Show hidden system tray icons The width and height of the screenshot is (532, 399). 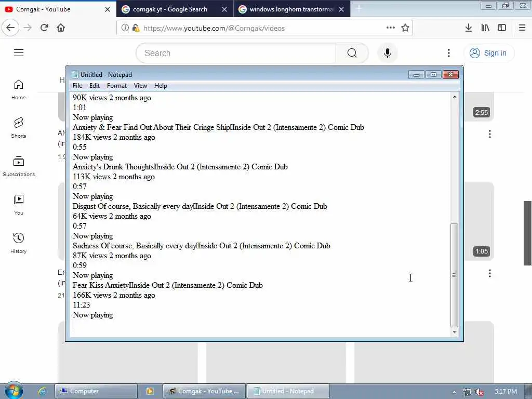coord(454,392)
